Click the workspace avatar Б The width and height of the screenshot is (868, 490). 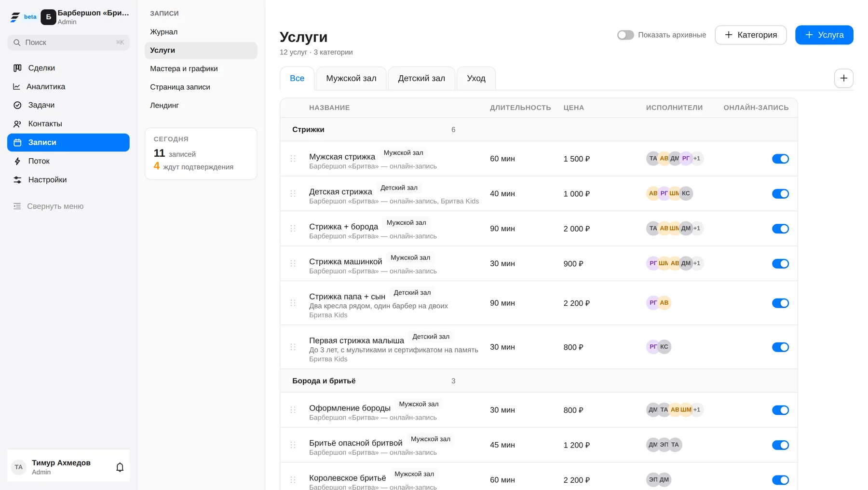(x=48, y=17)
